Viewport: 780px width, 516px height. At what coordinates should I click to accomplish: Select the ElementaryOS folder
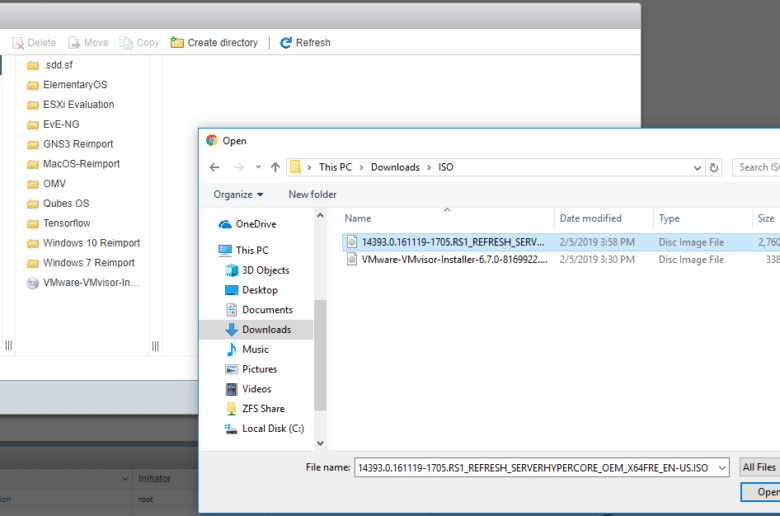coord(67,85)
